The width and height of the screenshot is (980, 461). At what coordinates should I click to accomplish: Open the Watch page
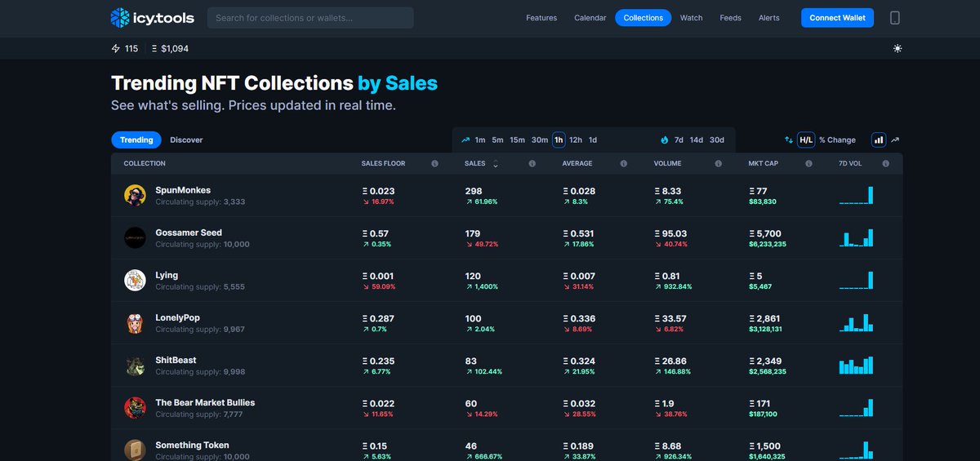tap(691, 18)
